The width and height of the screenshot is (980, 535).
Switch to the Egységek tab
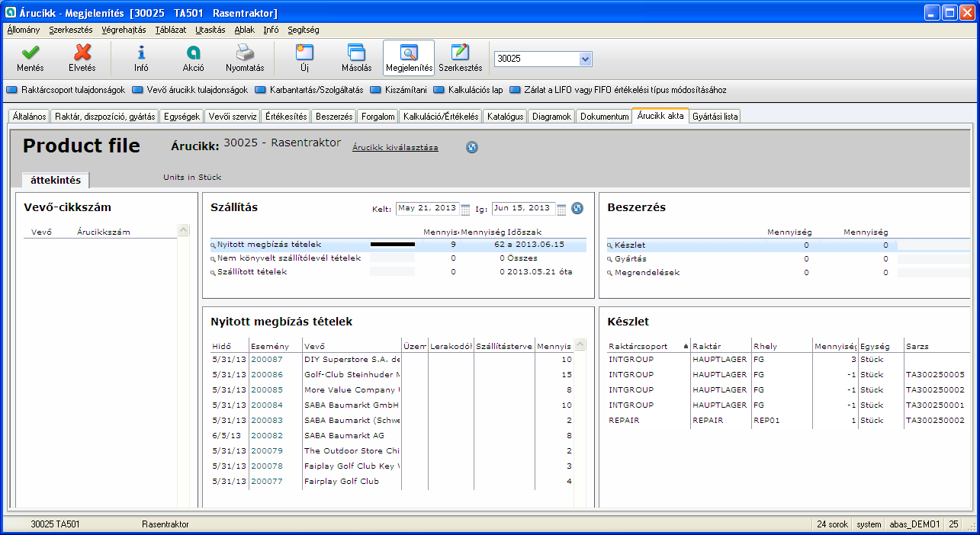pos(182,117)
